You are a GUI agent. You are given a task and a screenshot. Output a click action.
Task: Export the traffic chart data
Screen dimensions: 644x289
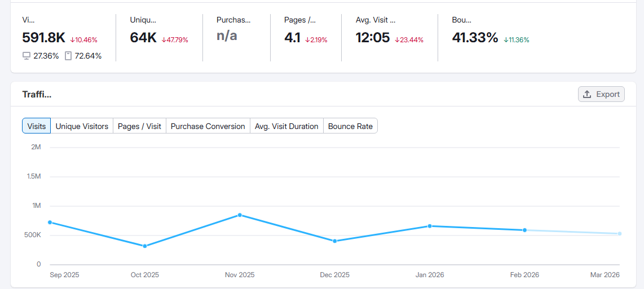pyautogui.click(x=601, y=94)
